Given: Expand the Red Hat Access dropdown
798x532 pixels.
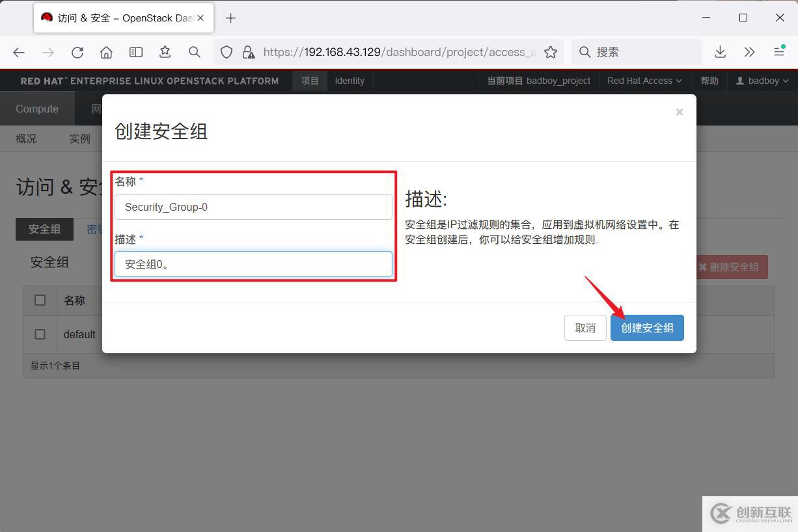Looking at the screenshot, I should [644, 81].
